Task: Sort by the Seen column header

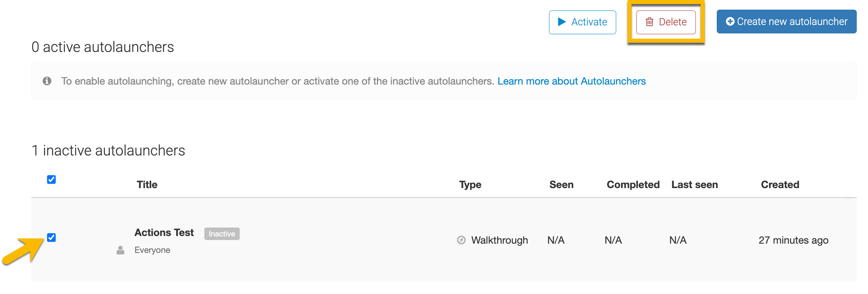Action: (561, 184)
